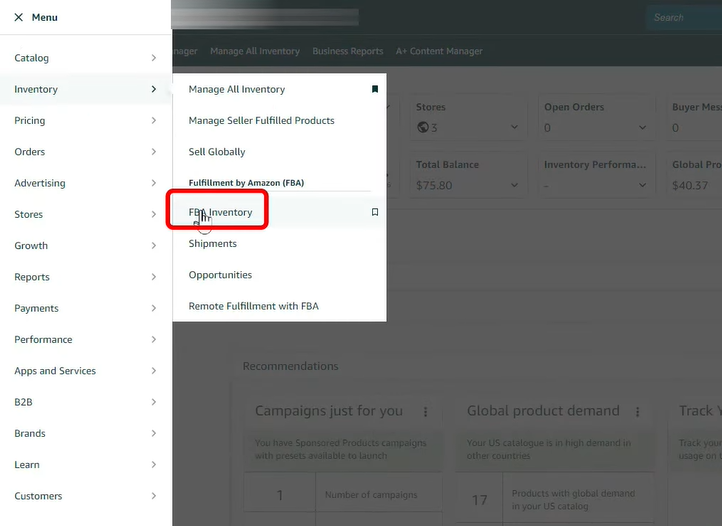
Task: Expand the Brands chevron arrow
Action: click(x=154, y=433)
